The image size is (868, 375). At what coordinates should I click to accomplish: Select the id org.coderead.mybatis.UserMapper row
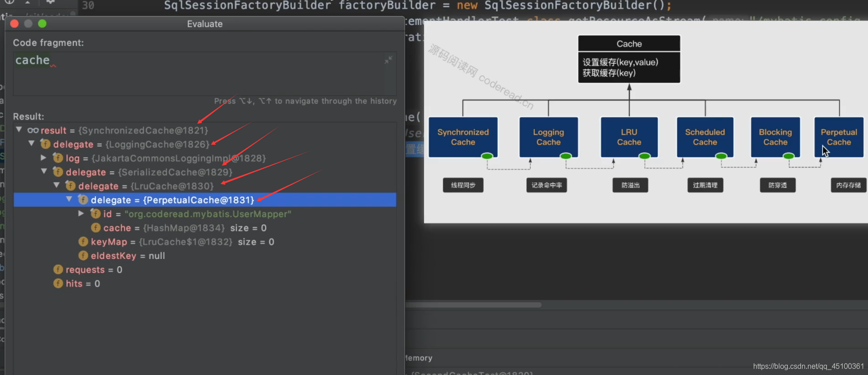(x=205, y=214)
